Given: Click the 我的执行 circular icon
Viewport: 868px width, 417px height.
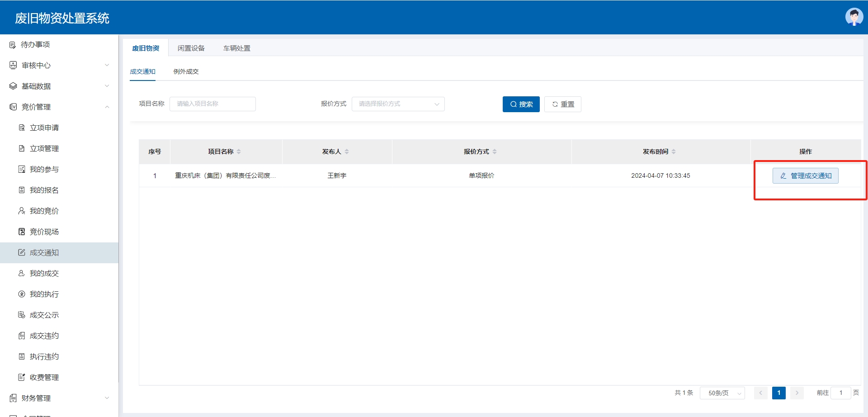Looking at the screenshot, I should (22, 294).
